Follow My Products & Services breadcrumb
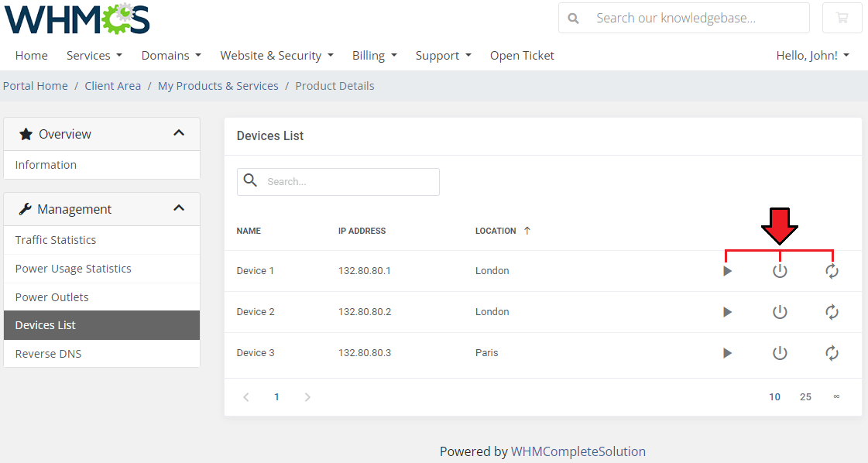868x463 pixels. coord(218,86)
